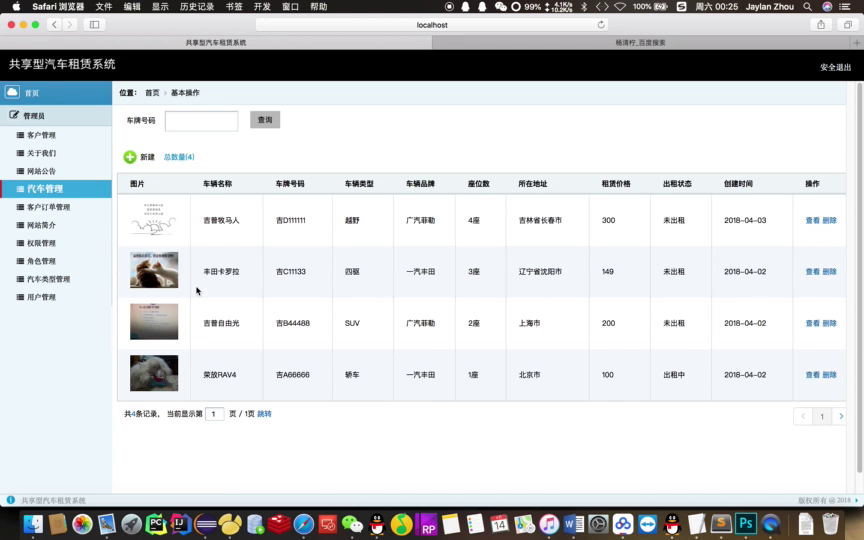Click Safari's back navigation arrow
This screenshot has width=864, height=540.
(54, 24)
